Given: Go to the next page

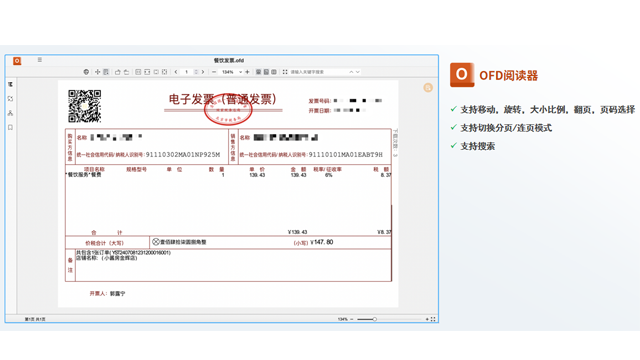Looking at the screenshot, I should point(203,72).
